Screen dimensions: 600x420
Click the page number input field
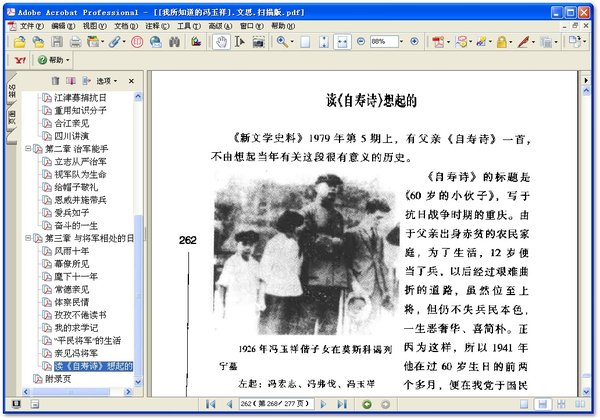pyautogui.click(x=276, y=404)
